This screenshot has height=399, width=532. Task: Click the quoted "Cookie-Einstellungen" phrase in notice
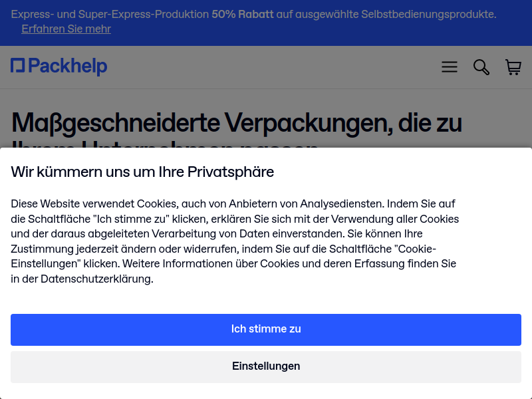point(415,249)
